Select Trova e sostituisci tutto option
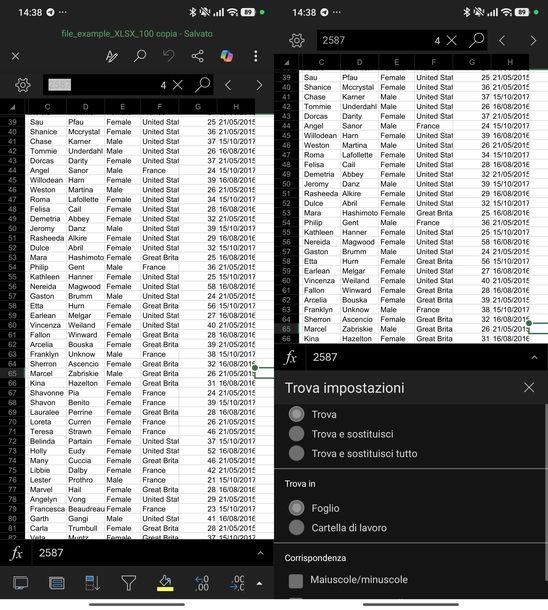This screenshot has height=610, width=548. click(296, 453)
